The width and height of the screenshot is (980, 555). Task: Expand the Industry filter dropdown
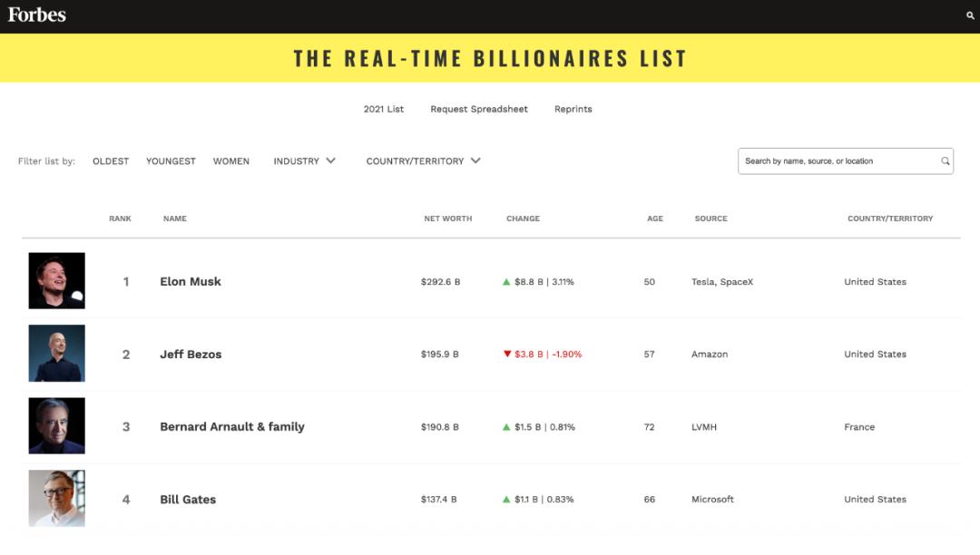(x=304, y=161)
